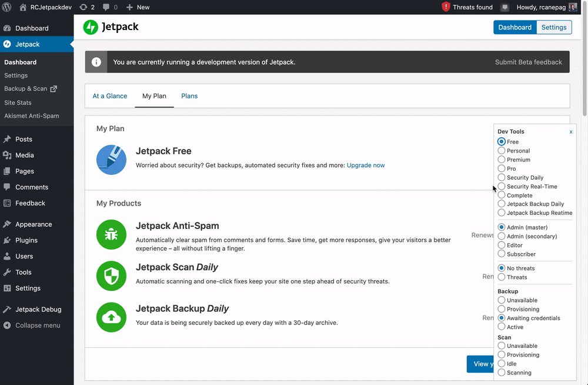Open the WordPress logo menu
The width and height of the screenshot is (588, 385).
(6, 7)
